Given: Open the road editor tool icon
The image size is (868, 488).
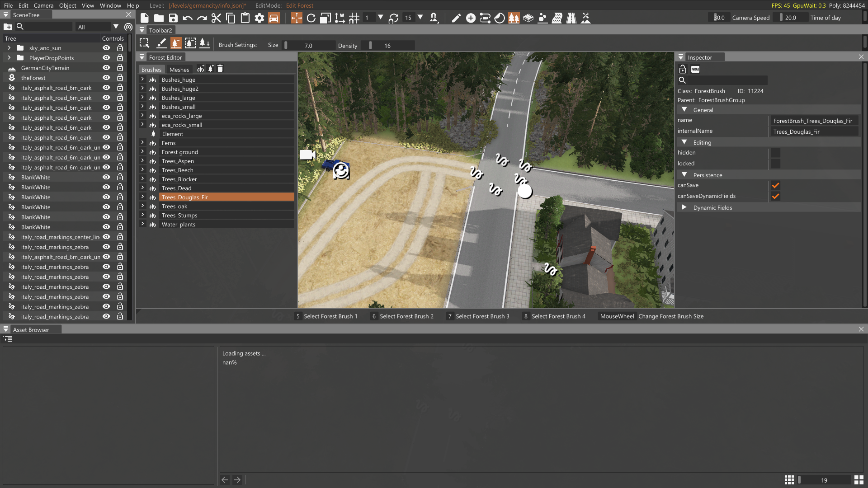Looking at the screenshot, I should coord(571,18).
